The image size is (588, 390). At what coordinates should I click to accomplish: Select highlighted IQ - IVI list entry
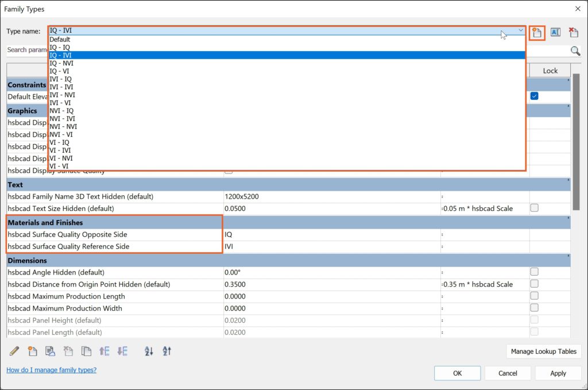pyautogui.click(x=287, y=55)
